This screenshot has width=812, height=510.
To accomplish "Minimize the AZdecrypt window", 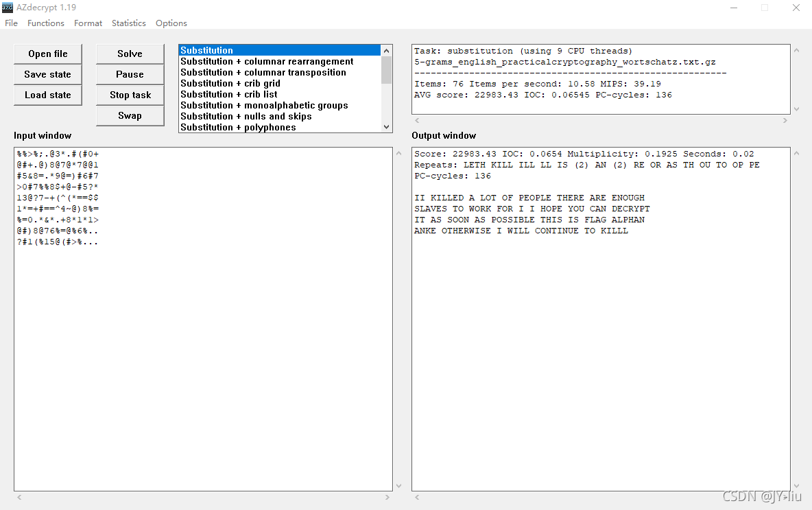I will click(x=734, y=8).
